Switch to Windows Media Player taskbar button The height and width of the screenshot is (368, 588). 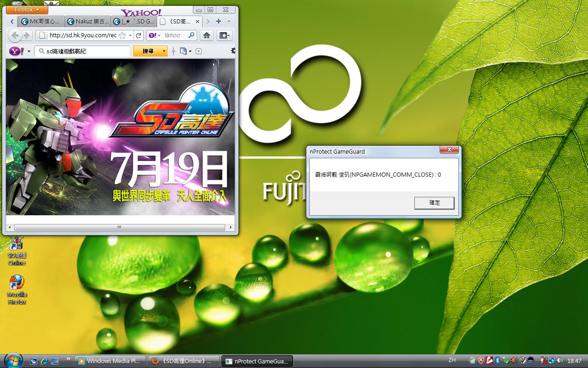point(110,361)
